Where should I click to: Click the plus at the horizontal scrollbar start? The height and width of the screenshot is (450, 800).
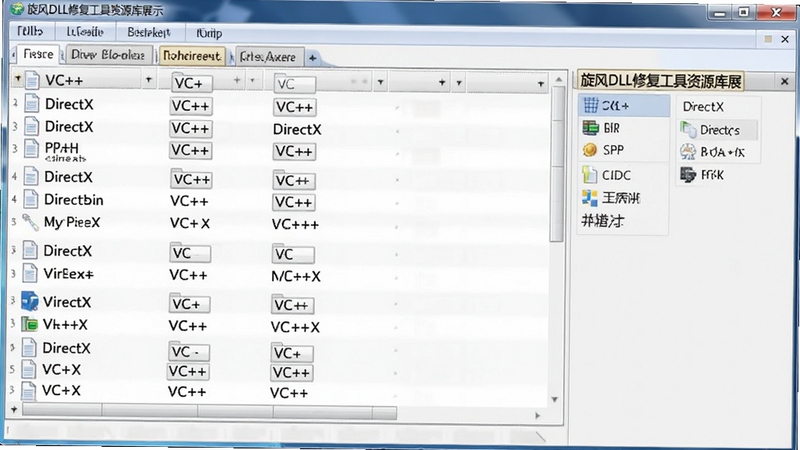pyautogui.click(x=14, y=409)
